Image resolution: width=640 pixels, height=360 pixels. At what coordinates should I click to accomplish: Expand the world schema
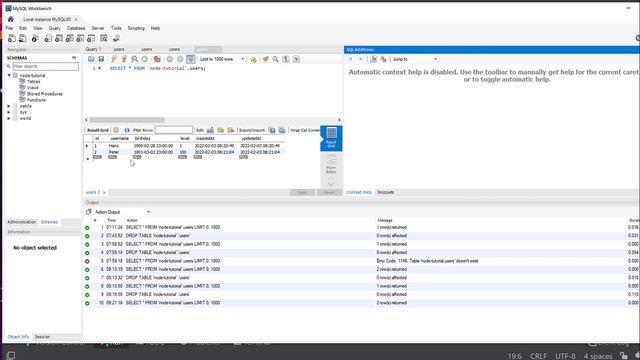(9, 118)
